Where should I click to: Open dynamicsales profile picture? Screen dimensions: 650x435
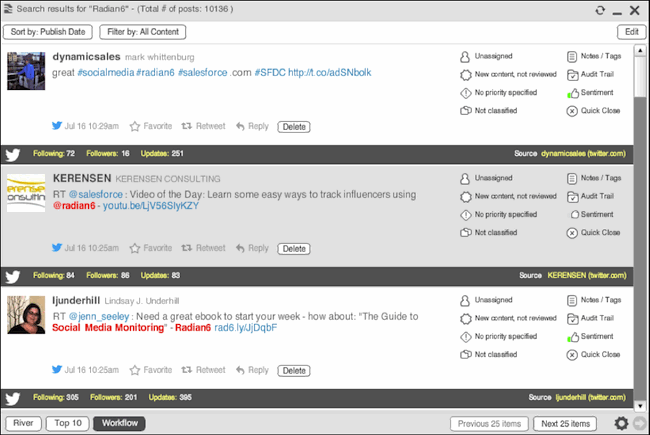click(x=26, y=71)
